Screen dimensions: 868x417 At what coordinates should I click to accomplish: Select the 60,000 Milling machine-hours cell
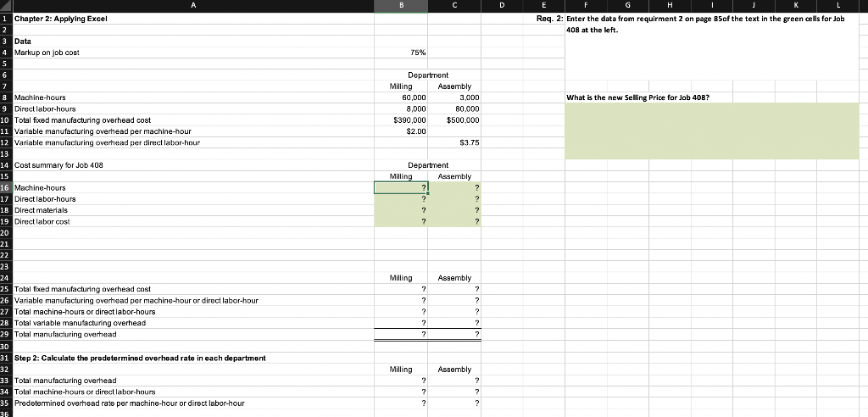point(401,97)
